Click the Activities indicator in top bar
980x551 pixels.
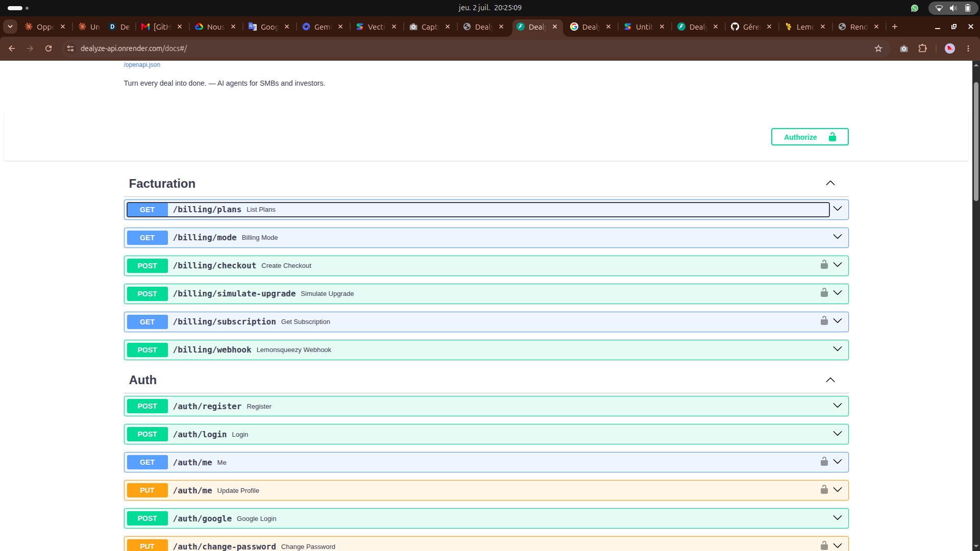(18, 8)
